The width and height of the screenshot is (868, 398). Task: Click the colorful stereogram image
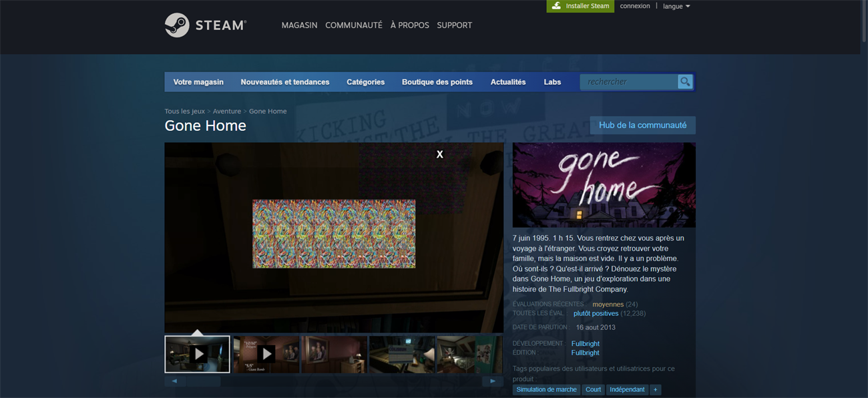click(x=334, y=234)
